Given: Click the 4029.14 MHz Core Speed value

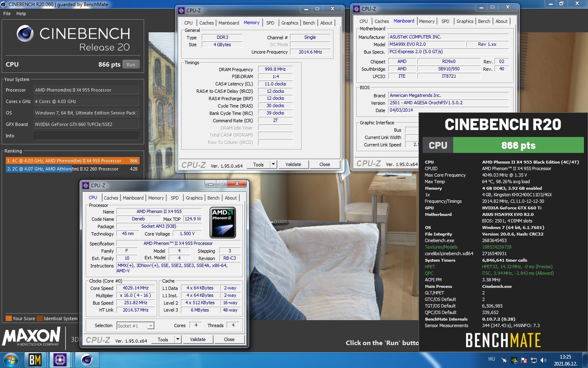Looking at the screenshot, I should [x=136, y=288].
